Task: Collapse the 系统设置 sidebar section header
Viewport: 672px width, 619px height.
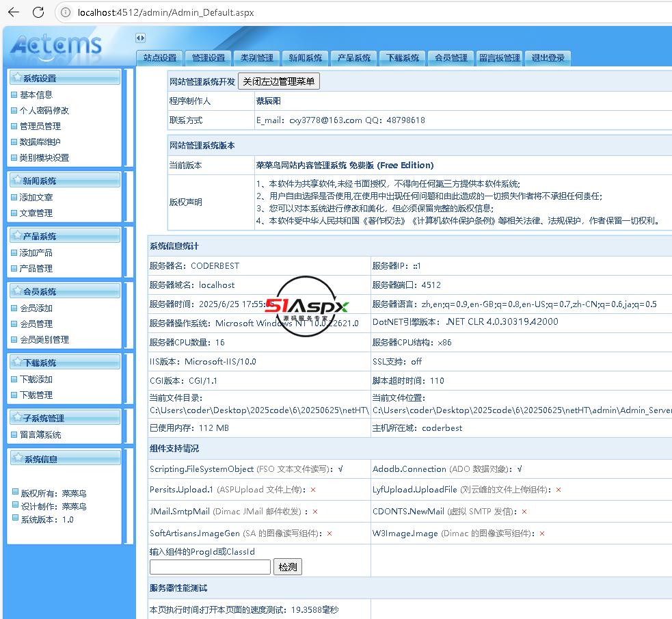Action: click(x=65, y=78)
